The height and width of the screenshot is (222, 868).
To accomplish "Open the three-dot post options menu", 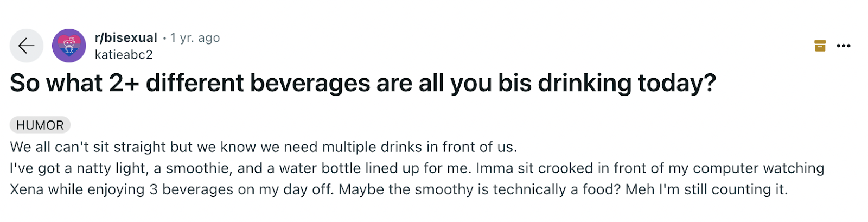I will (x=844, y=46).
